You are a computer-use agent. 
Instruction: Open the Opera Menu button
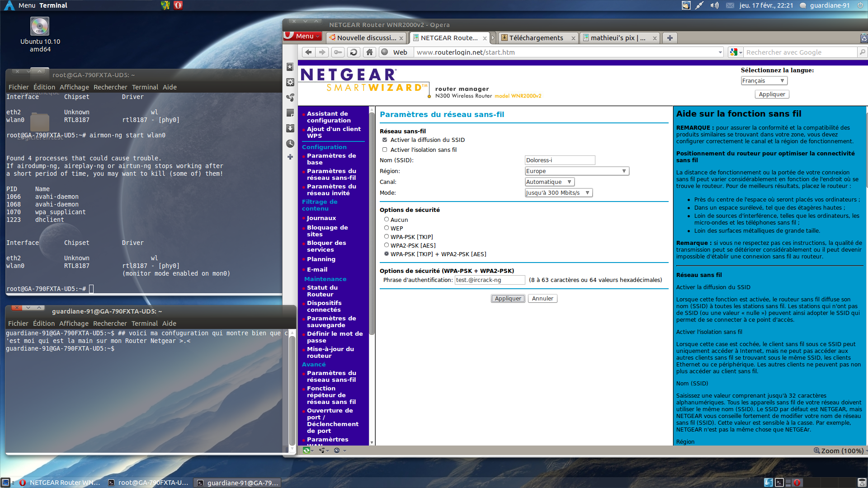[302, 36]
